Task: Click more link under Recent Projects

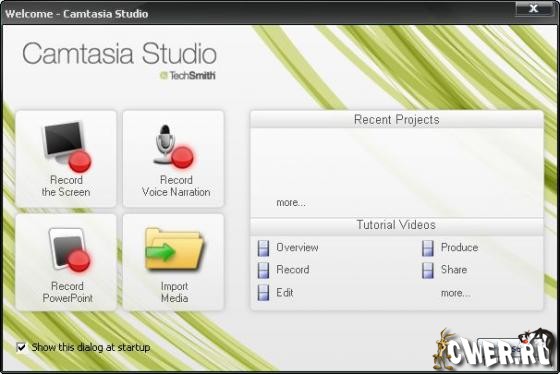Action: click(291, 203)
